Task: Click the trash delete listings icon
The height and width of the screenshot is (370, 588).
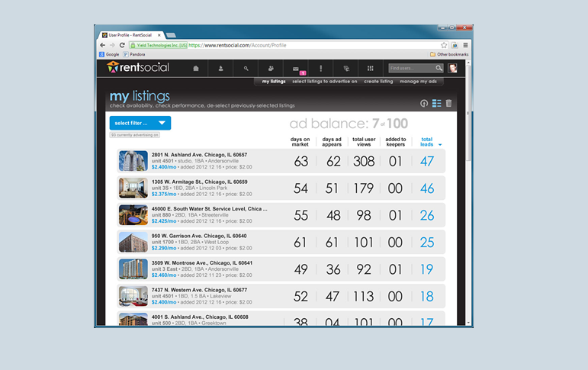Action: pos(449,103)
